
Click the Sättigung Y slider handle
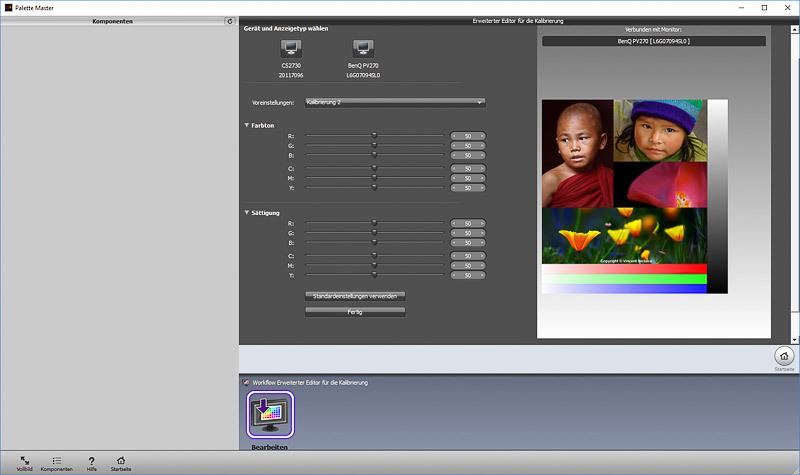pyautogui.click(x=375, y=274)
